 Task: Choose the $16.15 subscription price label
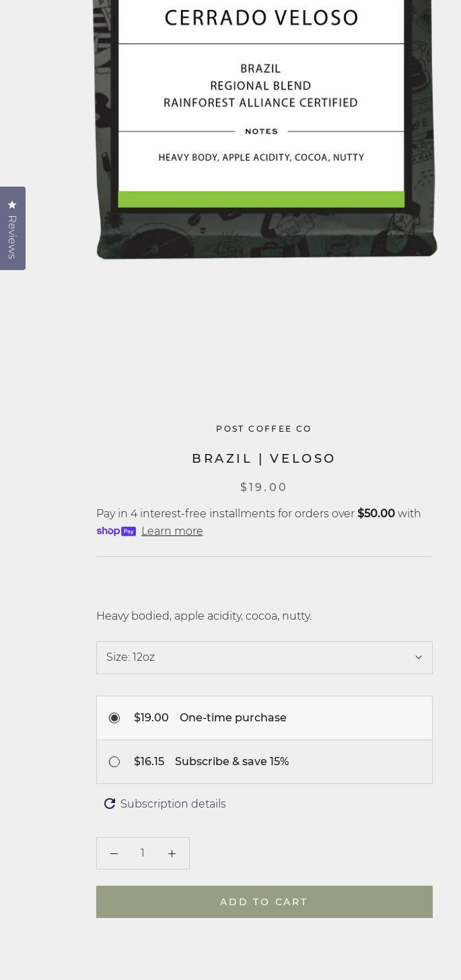(x=149, y=762)
